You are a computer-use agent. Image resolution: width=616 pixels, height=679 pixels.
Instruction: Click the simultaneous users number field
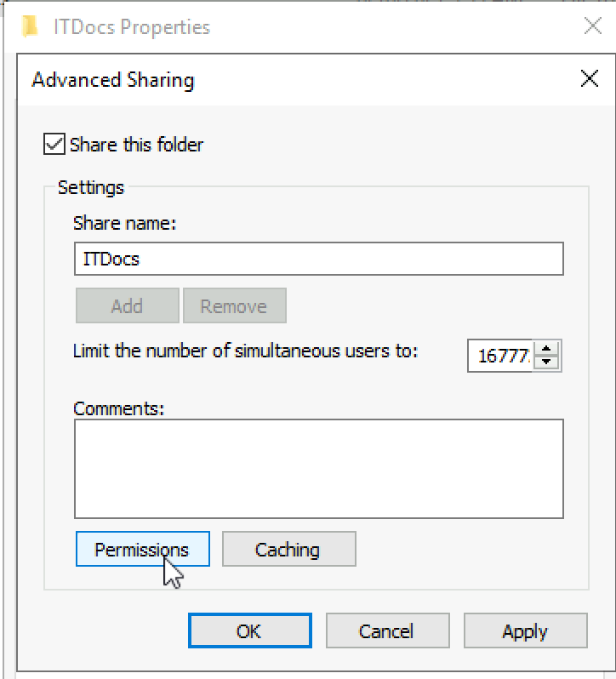[501, 356]
